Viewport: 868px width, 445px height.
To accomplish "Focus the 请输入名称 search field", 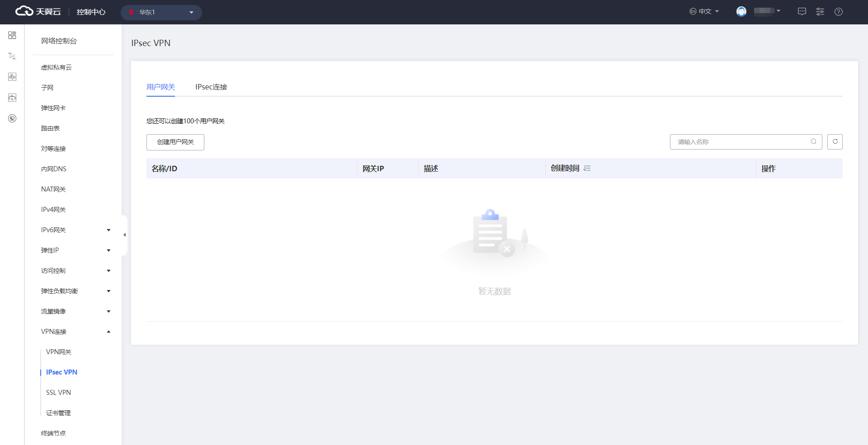I will pyautogui.click(x=741, y=142).
